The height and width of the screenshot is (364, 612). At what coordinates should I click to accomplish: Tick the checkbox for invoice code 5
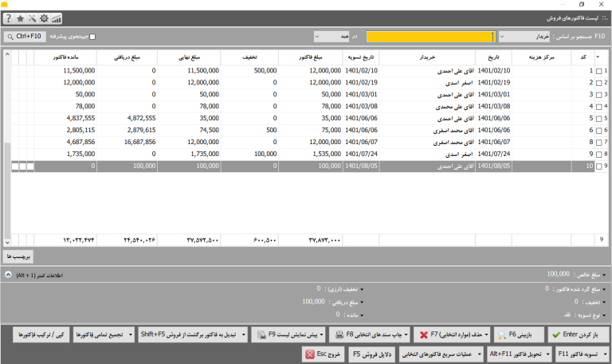pos(599,119)
